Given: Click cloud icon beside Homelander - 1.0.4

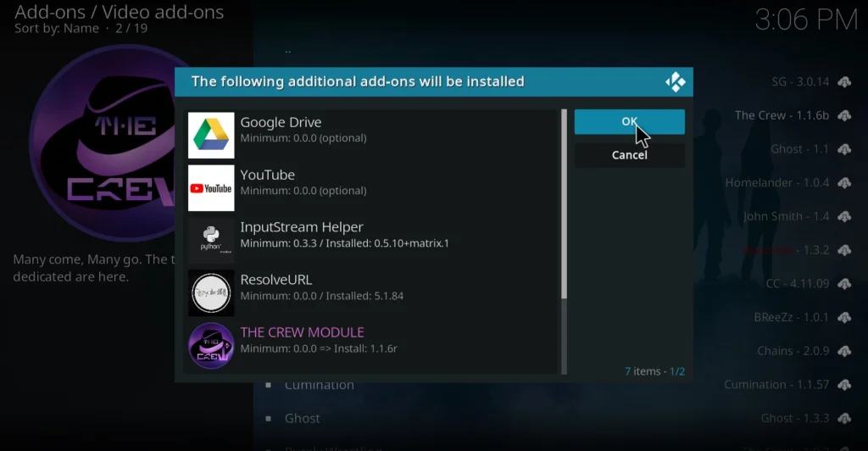Looking at the screenshot, I should 844,183.
